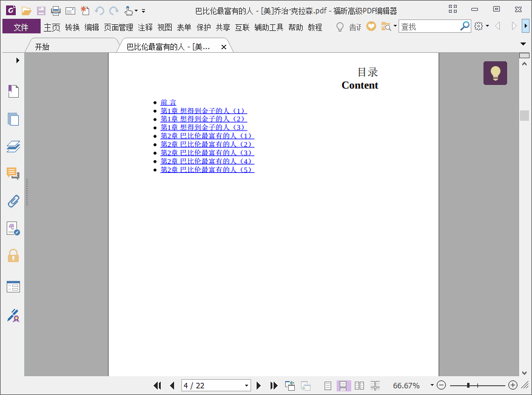Viewport: 532px width, 395px height.
Task: Expand the folder search dropdown arrow
Action: click(x=395, y=26)
